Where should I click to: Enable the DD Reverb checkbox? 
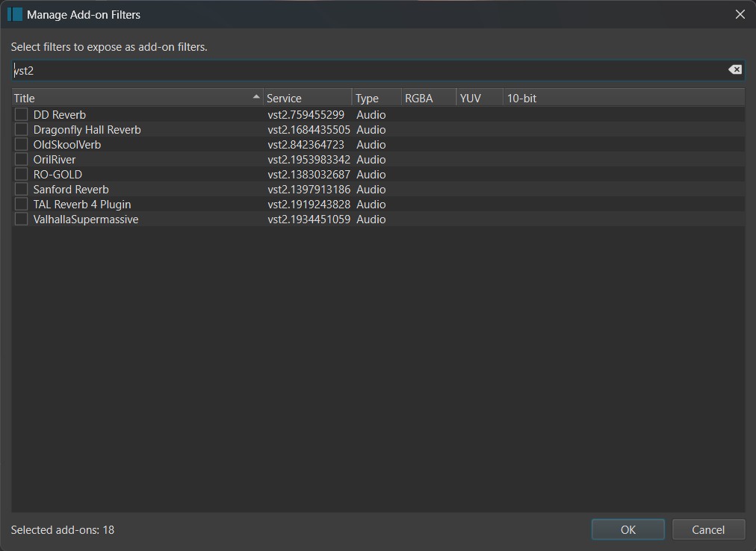click(x=21, y=115)
